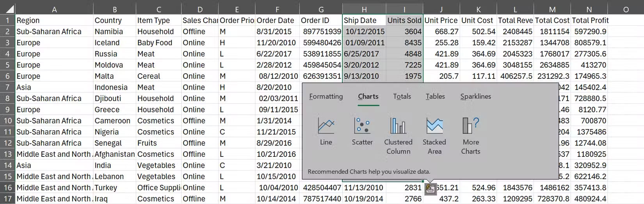Switch to the Tables tab
644x204 pixels.
(435, 96)
